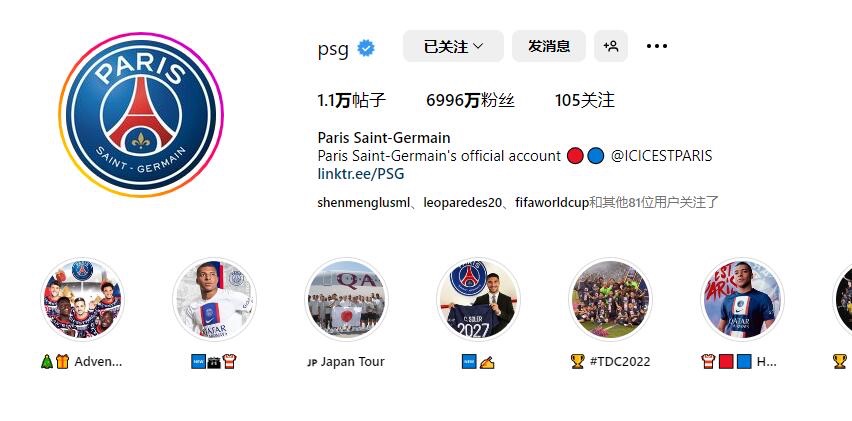Open the partially visible last highlight
The width and height of the screenshot is (852, 421).
842,300
